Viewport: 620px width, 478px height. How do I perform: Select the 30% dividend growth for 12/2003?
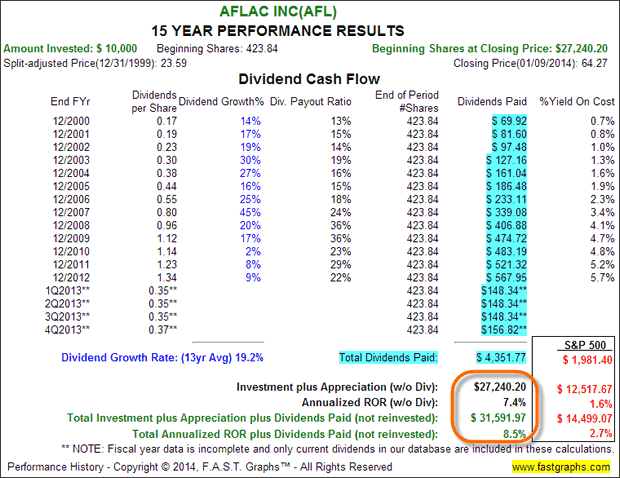pos(250,160)
